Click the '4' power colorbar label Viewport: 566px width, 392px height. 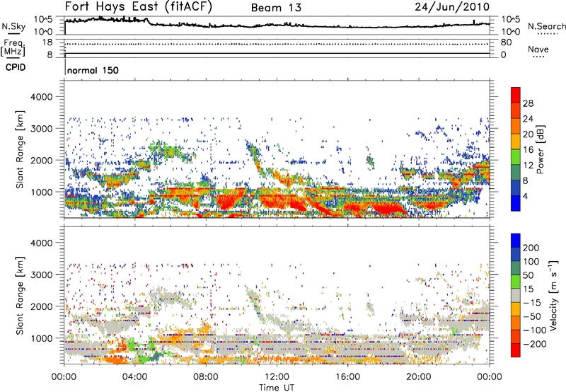click(x=525, y=196)
